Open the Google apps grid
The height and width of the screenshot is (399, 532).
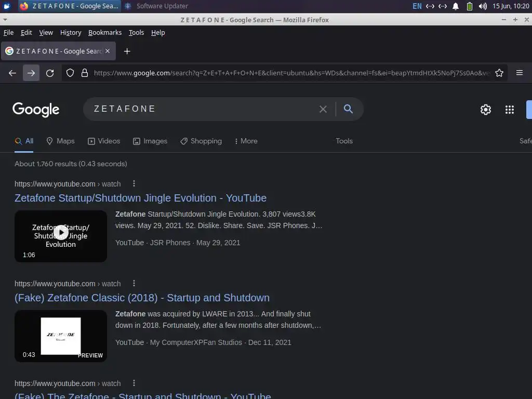tap(510, 110)
